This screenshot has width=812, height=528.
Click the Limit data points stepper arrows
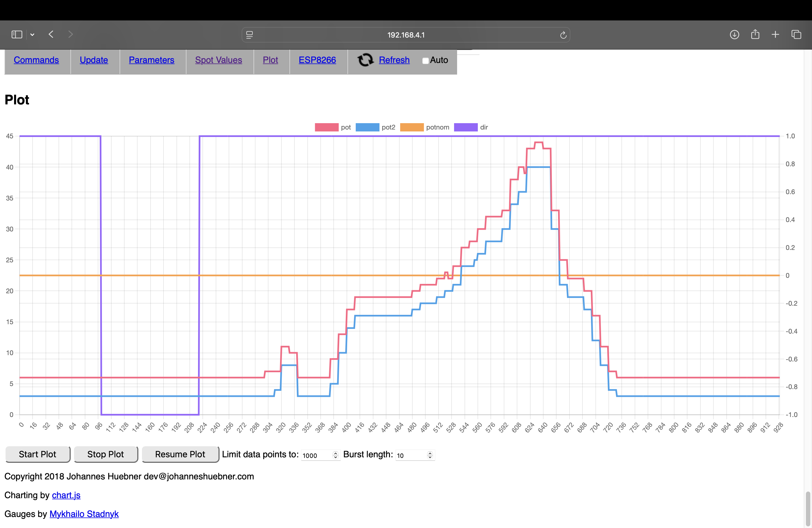click(x=335, y=455)
